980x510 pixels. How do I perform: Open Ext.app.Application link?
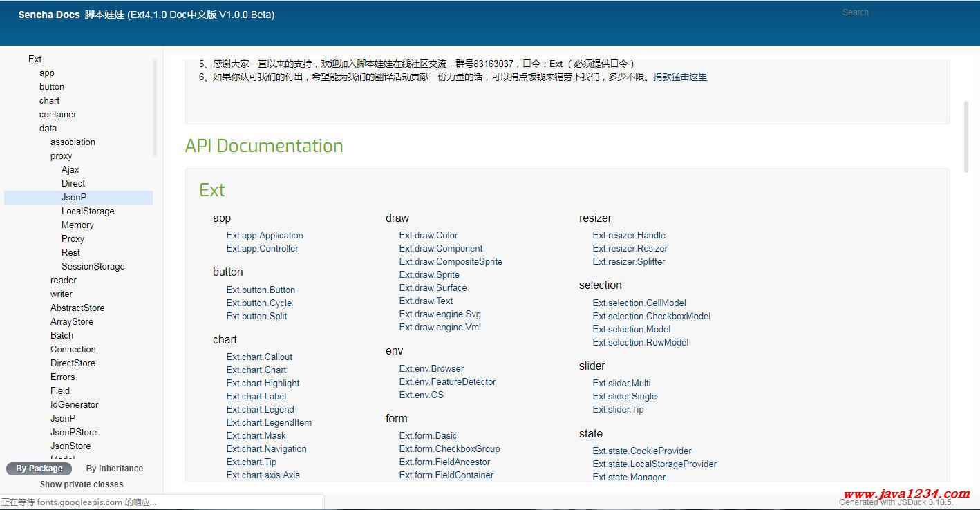pyautogui.click(x=265, y=236)
